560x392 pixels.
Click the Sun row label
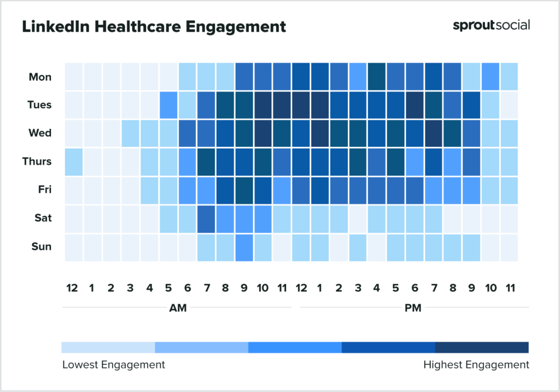point(42,247)
